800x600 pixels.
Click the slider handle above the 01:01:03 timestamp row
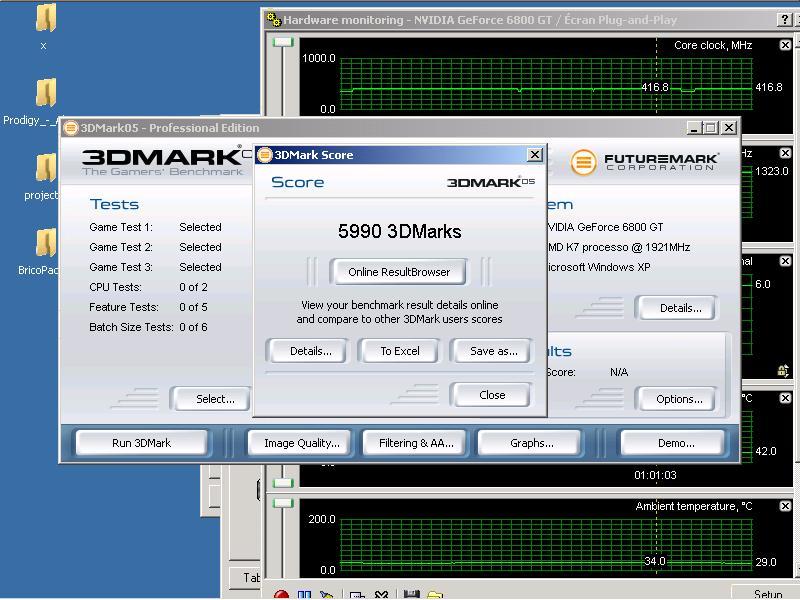(x=283, y=483)
